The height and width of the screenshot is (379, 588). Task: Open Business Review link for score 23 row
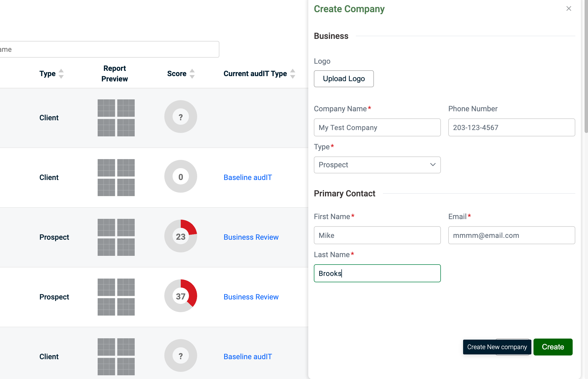point(251,237)
